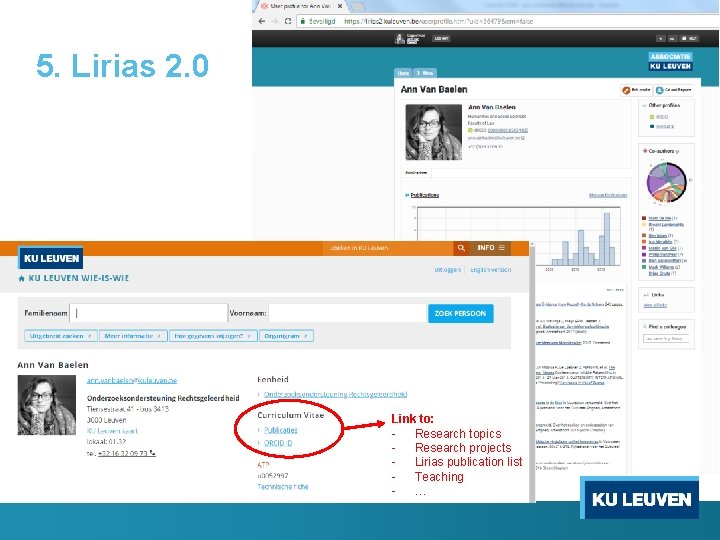
Task: Click Ann Van Baelen's photo in wie-is-wie
Action: (47, 405)
